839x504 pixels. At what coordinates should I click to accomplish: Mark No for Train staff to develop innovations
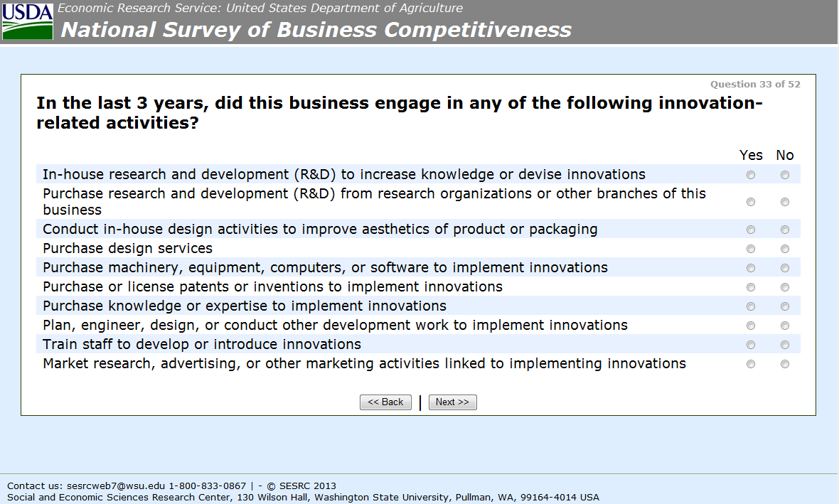tap(785, 345)
